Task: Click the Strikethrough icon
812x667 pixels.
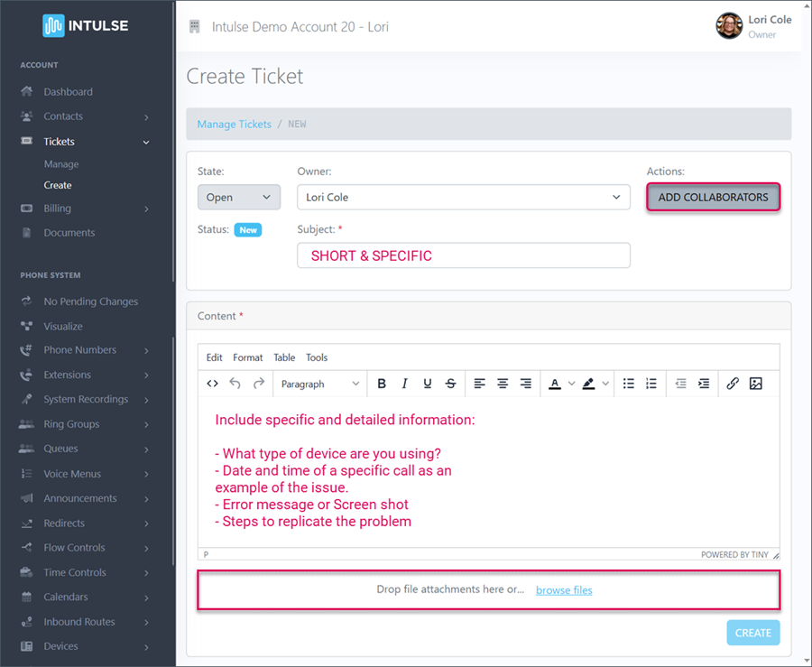Action: pos(450,384)
